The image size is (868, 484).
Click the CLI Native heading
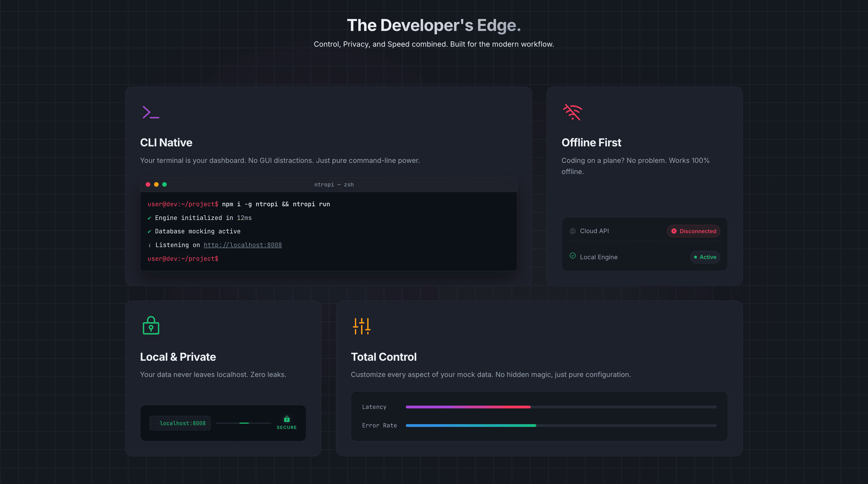[x=166, y=143]
